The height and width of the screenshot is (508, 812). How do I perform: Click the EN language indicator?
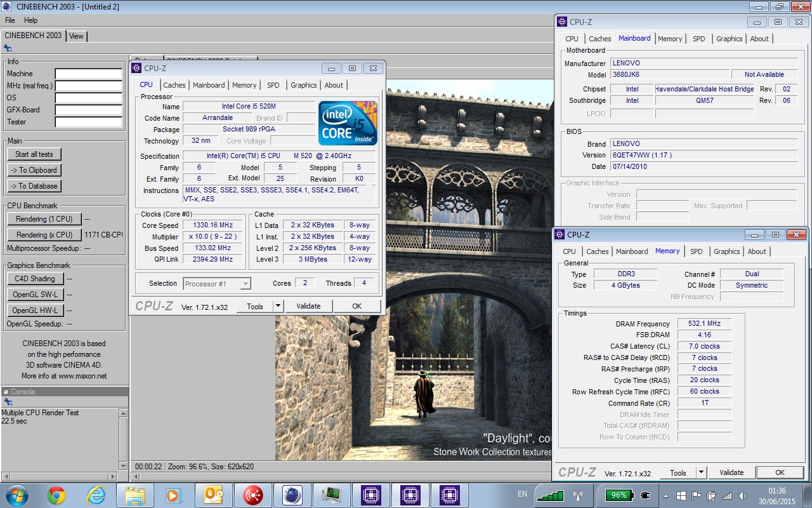click(x=522, y=494)
